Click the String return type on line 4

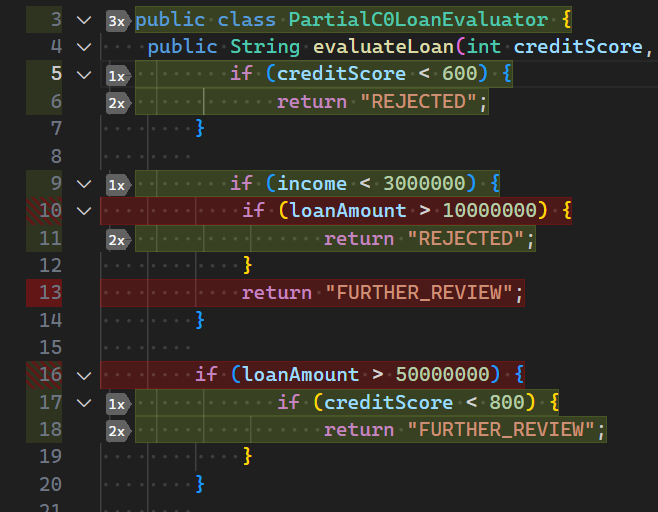pos(265,47)
